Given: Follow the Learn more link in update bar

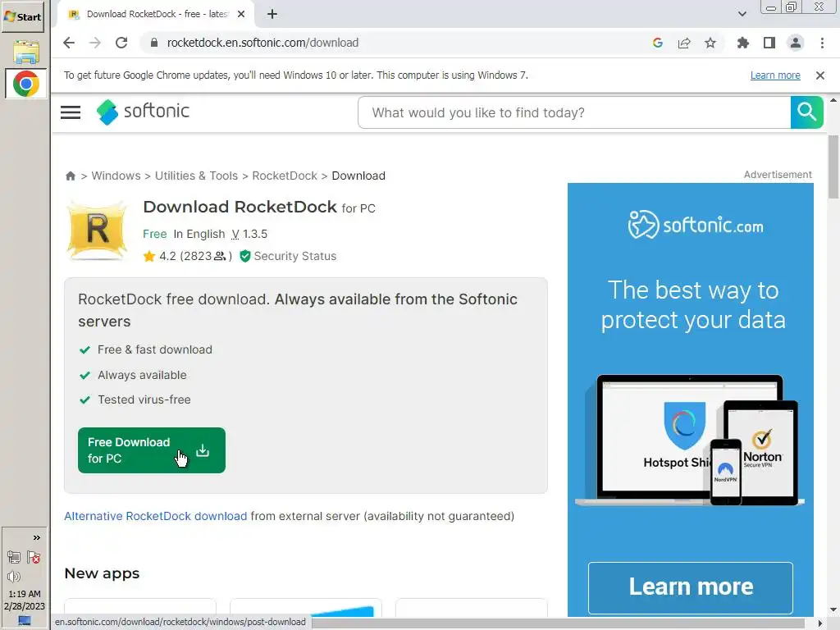Looking at the screenshot, I should (775, 75).
